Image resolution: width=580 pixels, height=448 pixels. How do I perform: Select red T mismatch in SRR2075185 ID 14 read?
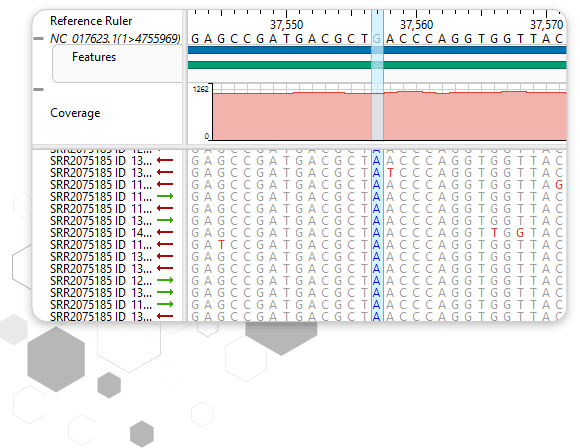pos(494,233)
